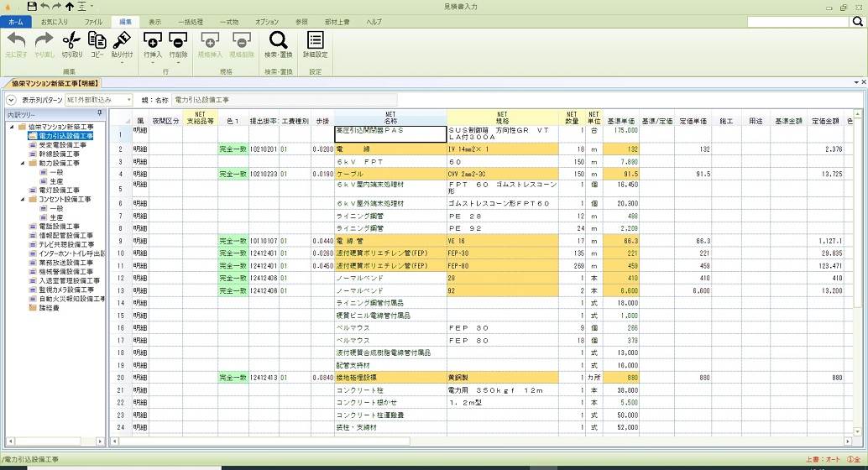Click the NET 名称 column header

(390, 117)
